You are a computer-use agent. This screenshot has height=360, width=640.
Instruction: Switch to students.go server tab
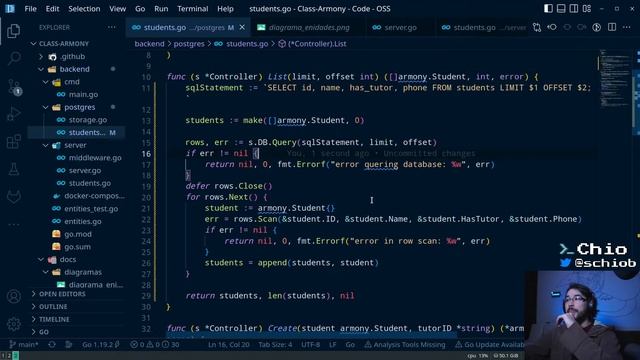(x=483, y=27)
